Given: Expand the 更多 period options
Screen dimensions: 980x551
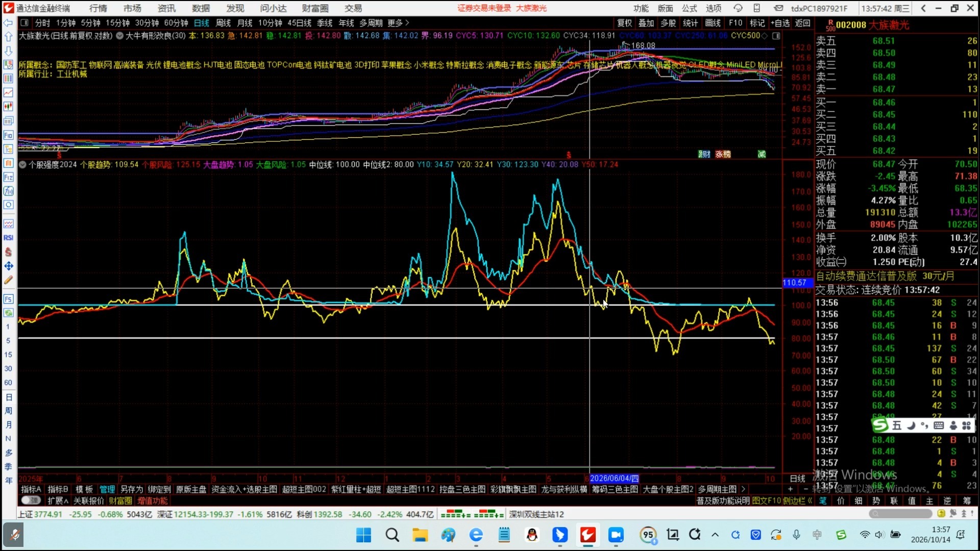Looking at the screenshot, I should 399,23.
